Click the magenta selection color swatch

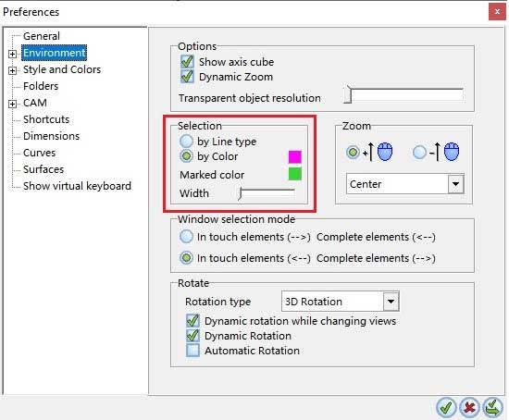(x=294, y=156)
